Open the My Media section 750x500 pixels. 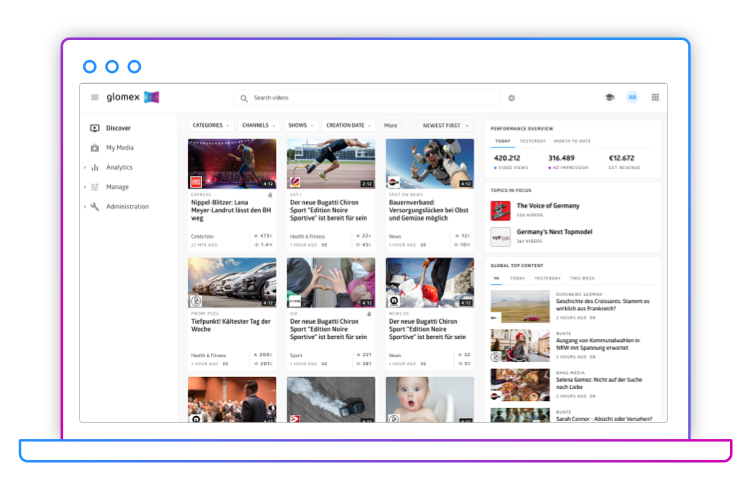tap(119, 148)
